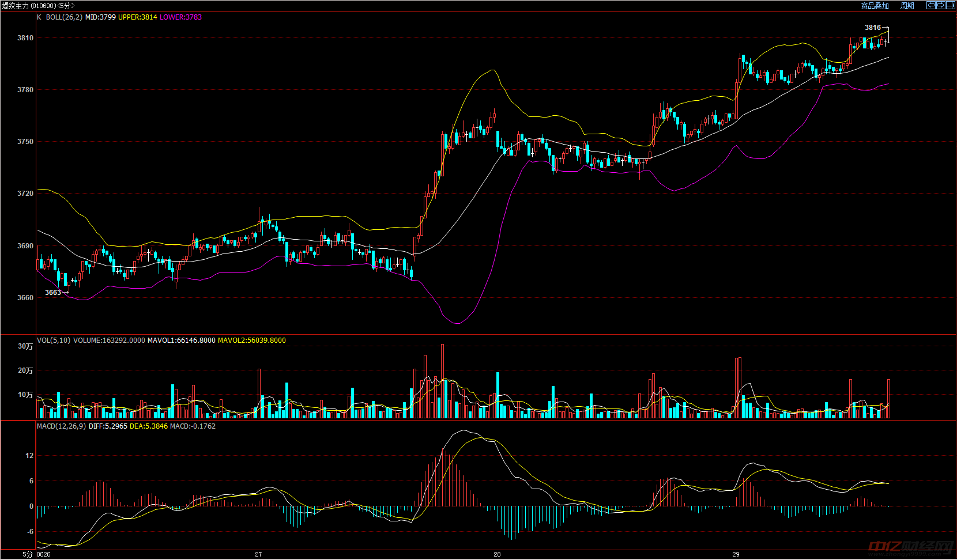Click the 3750 price axis label
The image size is (957, 560).
25,142
